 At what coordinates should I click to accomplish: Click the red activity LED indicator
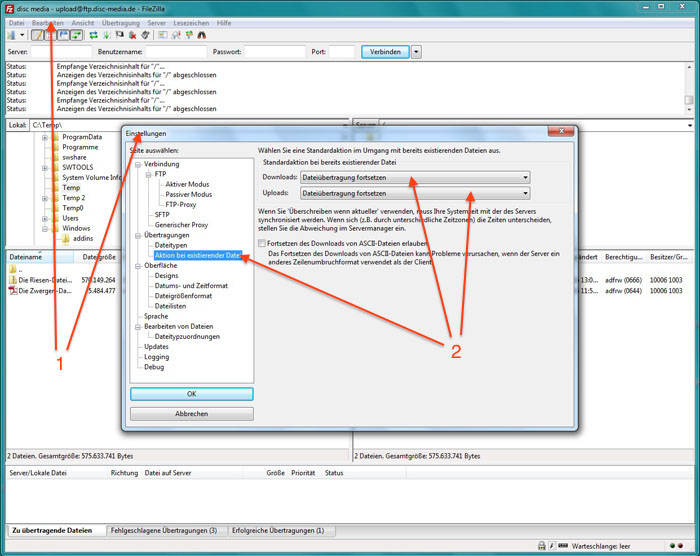pos(680,546)
